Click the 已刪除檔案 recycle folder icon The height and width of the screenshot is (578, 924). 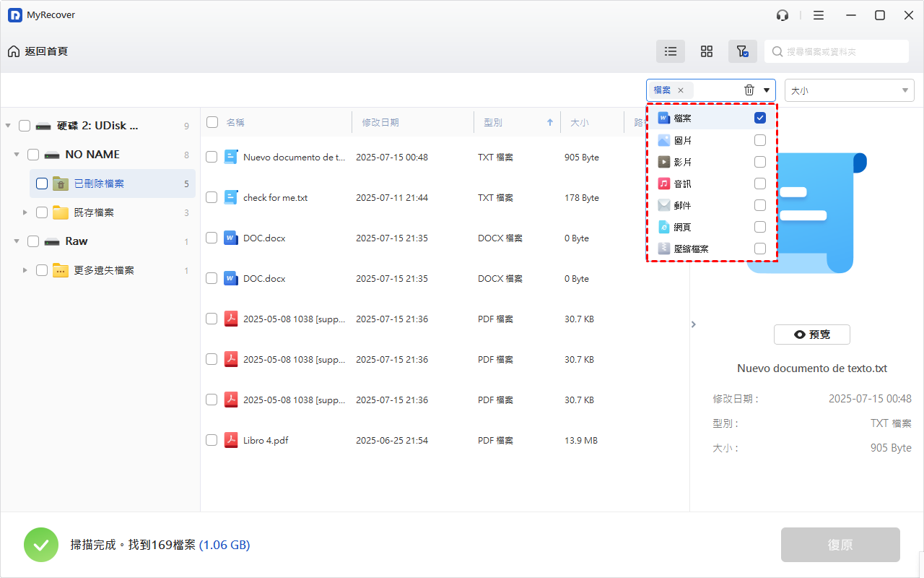[61, 184]
